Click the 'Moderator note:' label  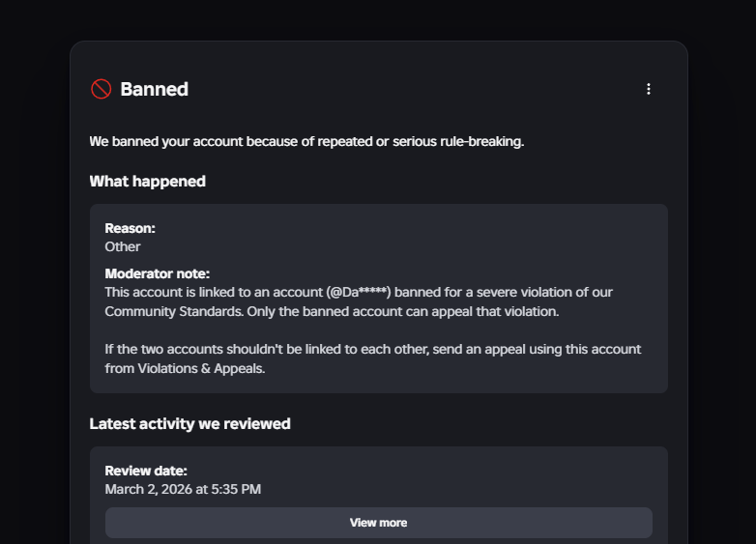tap(158, 273)
